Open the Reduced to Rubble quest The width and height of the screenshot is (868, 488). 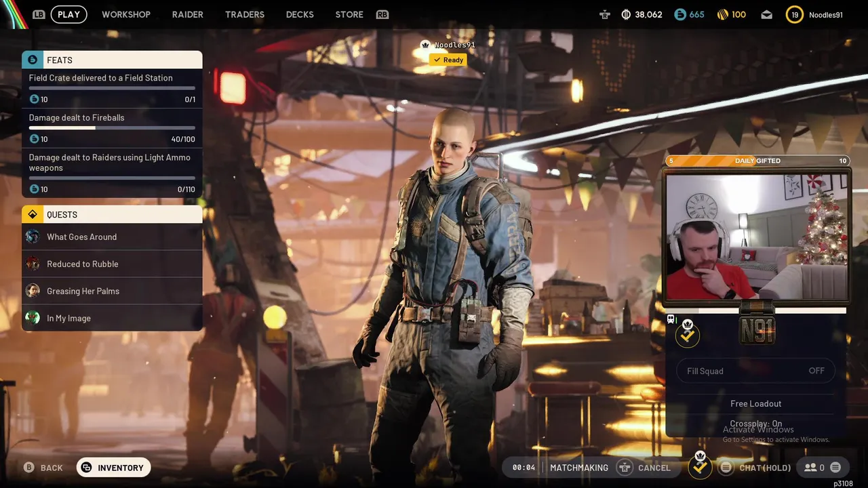pyautogui.click(x=112, y=264)
